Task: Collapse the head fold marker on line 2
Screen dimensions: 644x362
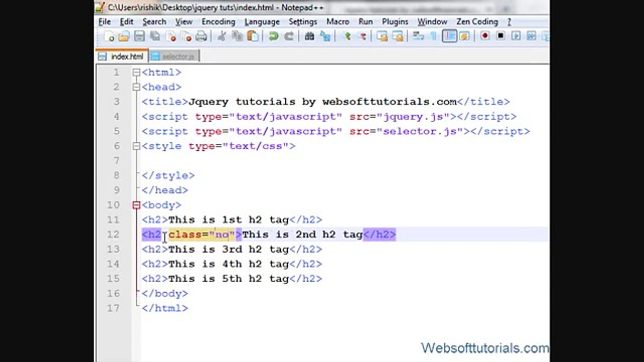Action: click(136, 87)
